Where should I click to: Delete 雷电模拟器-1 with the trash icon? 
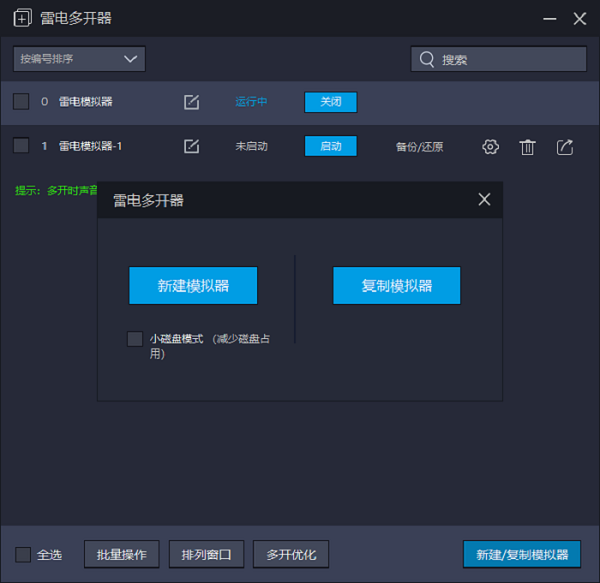tap(527, 147)
